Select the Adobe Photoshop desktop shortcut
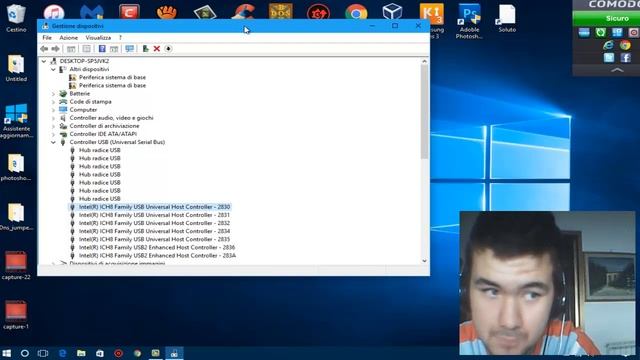Screen dimensions: 640x360 [x=469, y=20]
